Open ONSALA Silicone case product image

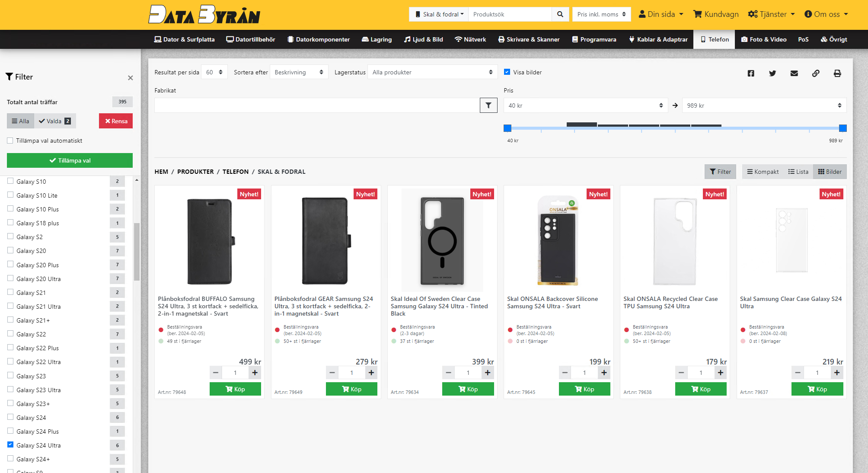[x=558, y=240]
